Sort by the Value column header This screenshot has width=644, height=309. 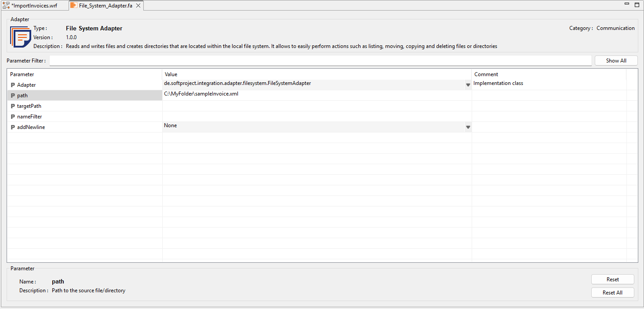click(317, 74)
